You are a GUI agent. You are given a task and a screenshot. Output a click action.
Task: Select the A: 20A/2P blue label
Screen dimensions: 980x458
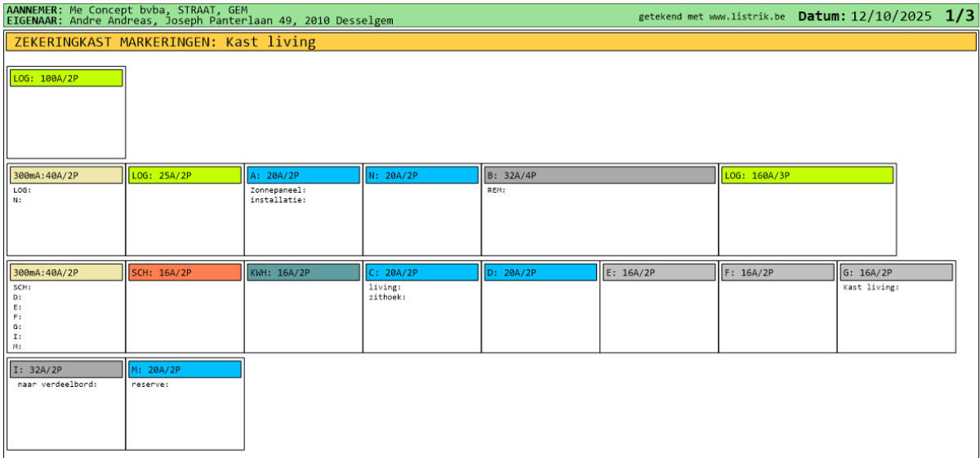303,176
